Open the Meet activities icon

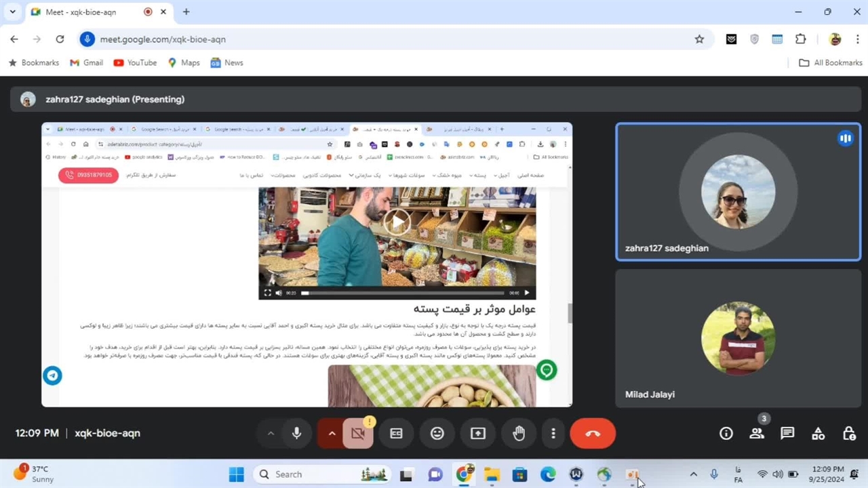pyautogui.click(x=818, y=434)
